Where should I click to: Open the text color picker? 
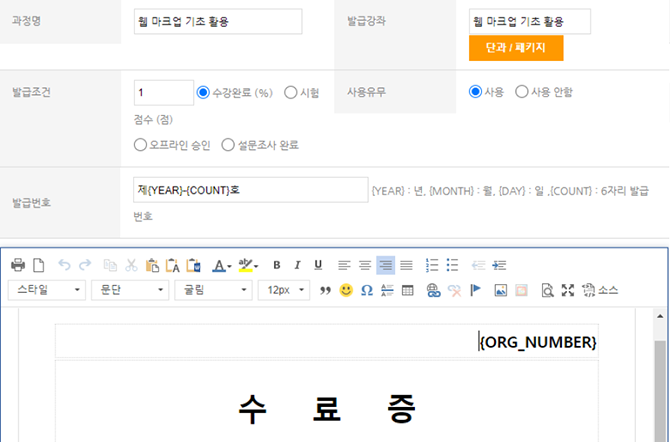tap(221, 265)
